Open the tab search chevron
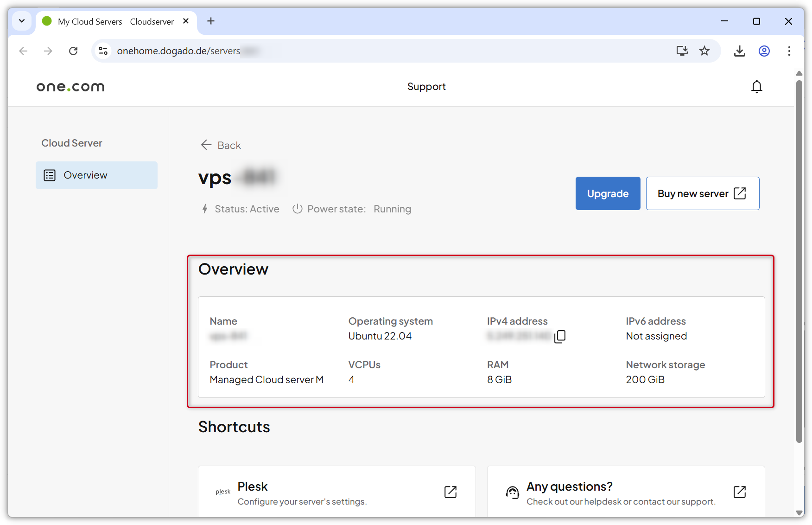Image resolution: width=812 pixels, height=525 pixels. (22, 21)
